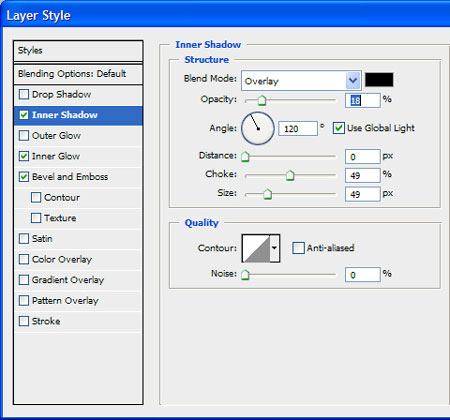
Task: Click the Choke slider handle
Action: (290, 175)
